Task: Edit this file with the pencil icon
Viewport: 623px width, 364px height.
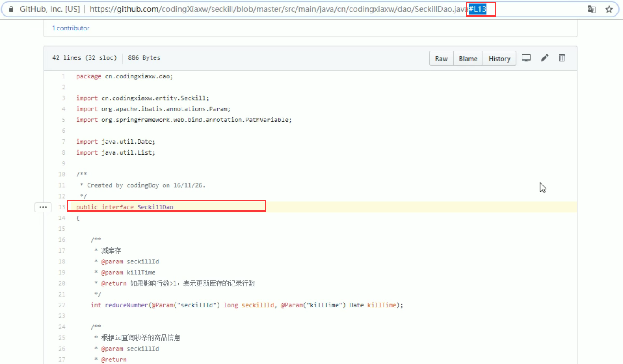Action: click(544, 58)
